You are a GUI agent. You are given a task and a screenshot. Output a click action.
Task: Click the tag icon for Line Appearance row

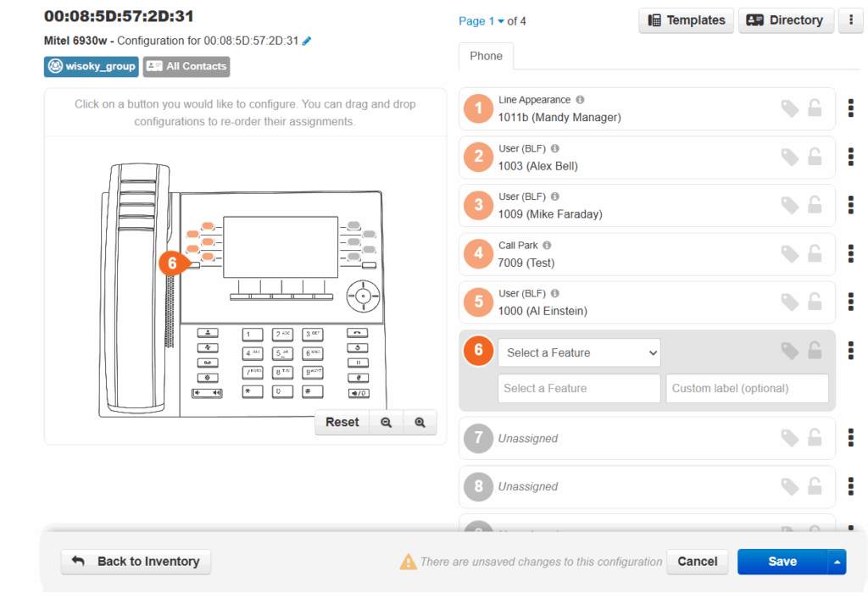[789, 108]
